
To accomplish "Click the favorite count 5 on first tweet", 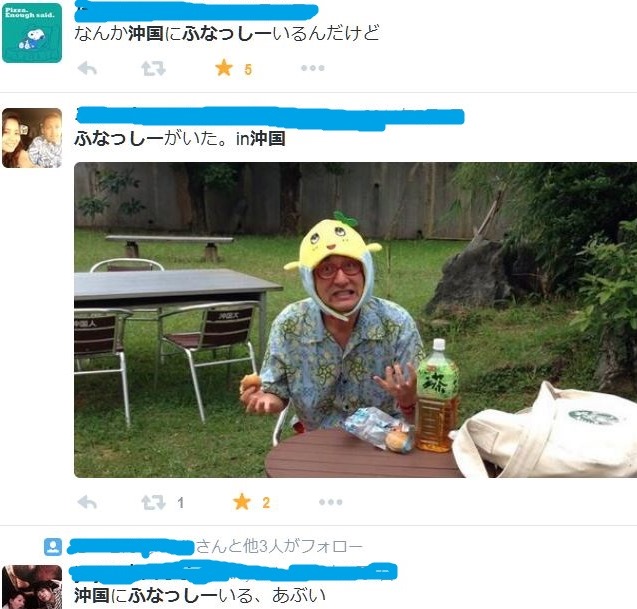I will click(248, 70).
